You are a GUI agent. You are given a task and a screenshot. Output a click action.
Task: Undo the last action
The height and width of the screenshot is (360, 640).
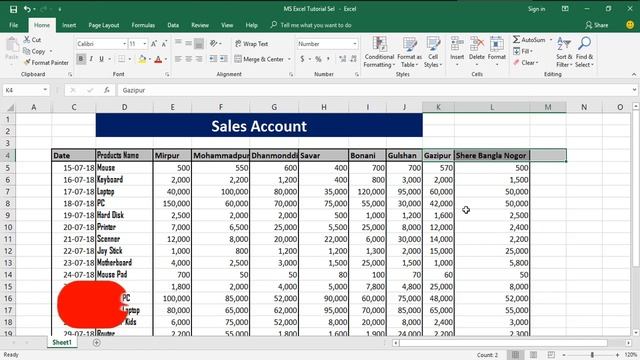[x=27, y=9]
